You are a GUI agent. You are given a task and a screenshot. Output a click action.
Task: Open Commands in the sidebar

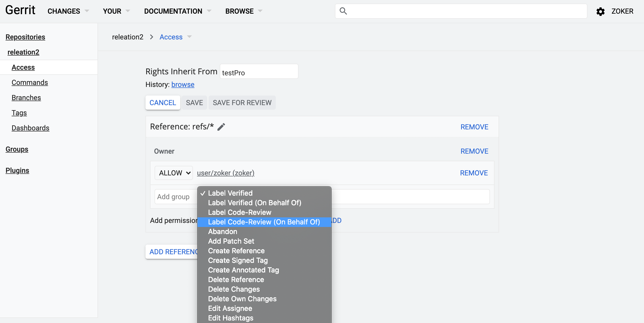pos(30,82)
